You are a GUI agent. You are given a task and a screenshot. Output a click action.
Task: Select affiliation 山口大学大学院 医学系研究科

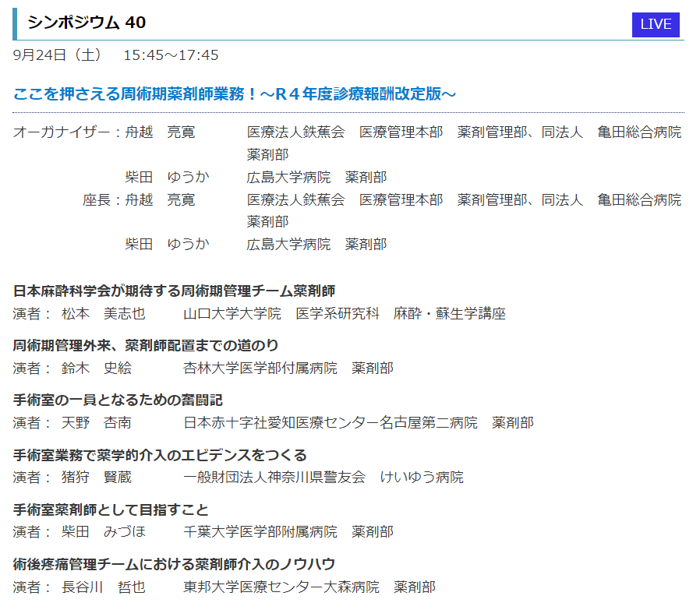(281, 314)
